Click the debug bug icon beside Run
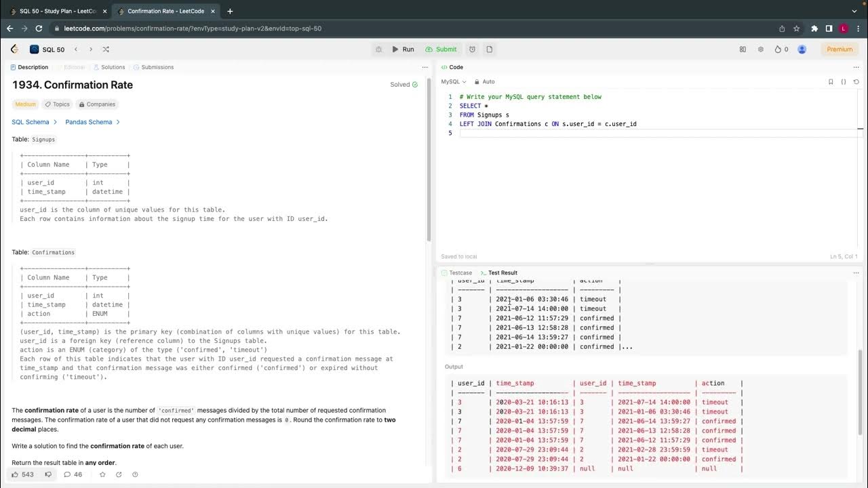 tap(378, 49)
